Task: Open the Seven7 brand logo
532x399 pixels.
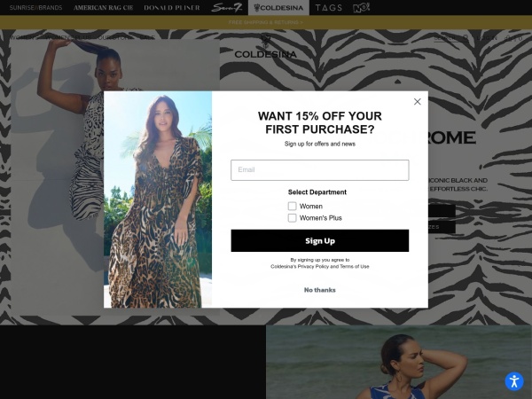Action: [x=227, y=7]
